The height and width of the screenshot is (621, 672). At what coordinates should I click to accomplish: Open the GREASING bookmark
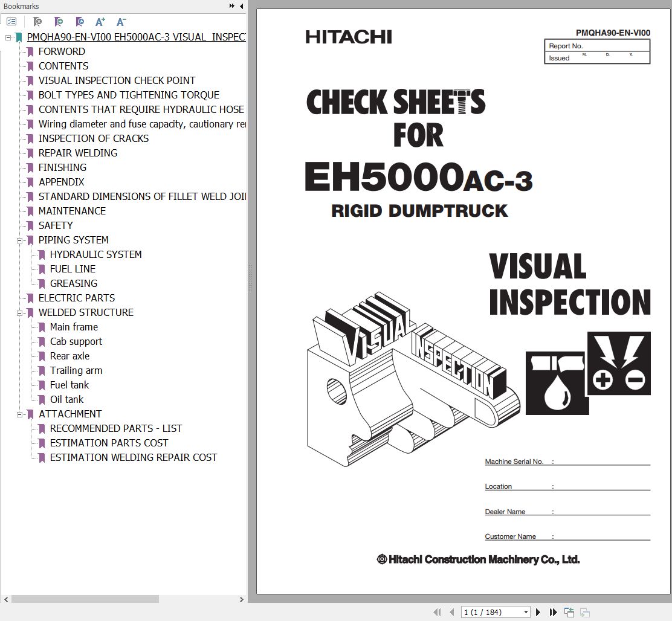tap(74, 283)
